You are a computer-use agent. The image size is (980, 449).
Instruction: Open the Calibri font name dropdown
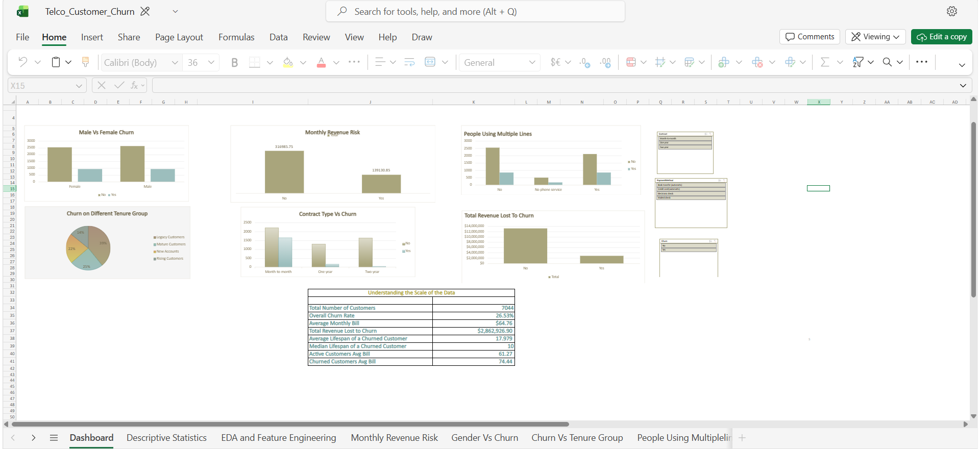[175, 62]
